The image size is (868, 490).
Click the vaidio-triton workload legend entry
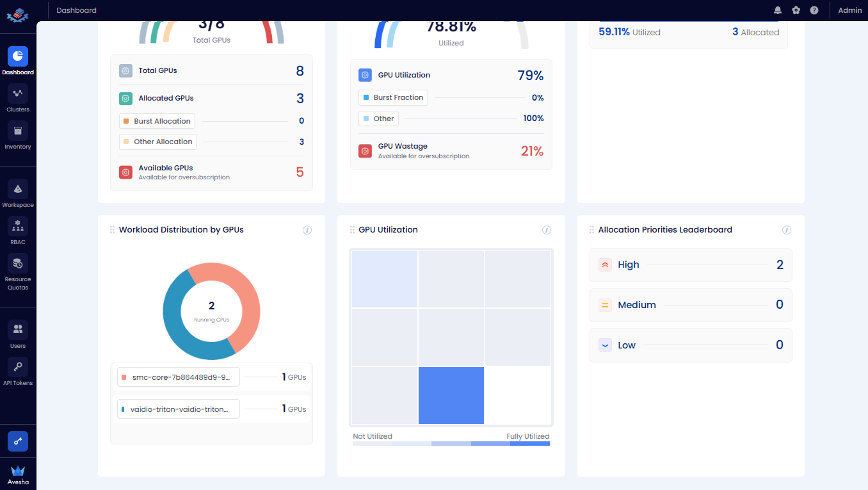click(179, 409)
